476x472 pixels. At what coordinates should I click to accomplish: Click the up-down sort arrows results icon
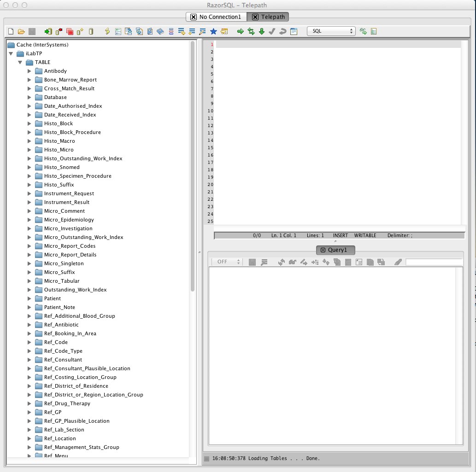pos(326,262)
